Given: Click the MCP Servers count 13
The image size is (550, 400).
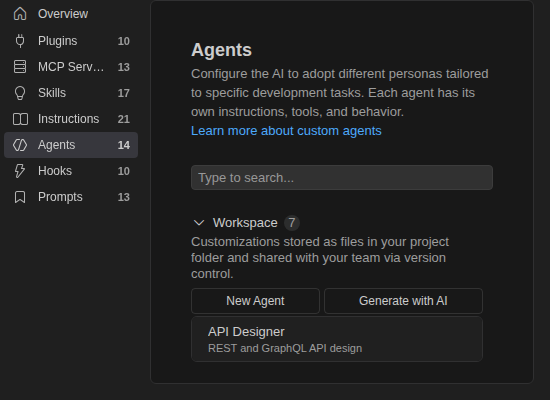Looking at the screenshot, I should click(x=123, y=67).
